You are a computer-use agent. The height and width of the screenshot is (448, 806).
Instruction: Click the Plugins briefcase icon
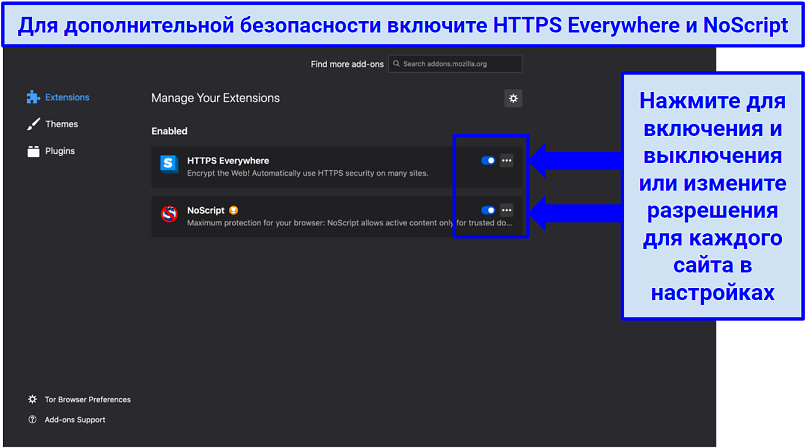[33, 151]
